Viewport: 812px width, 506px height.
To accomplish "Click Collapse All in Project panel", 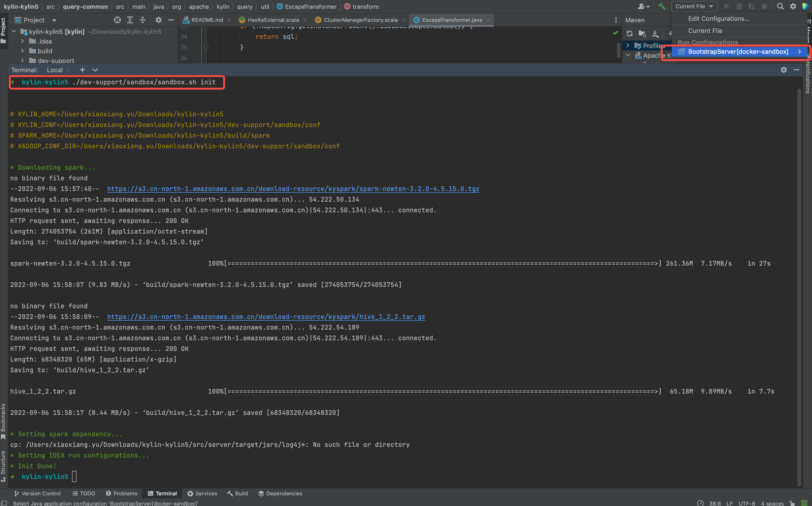I will [143, 20].
